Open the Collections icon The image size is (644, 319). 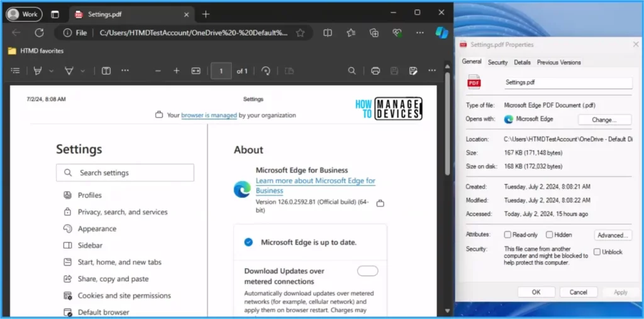tap(374, 33)
